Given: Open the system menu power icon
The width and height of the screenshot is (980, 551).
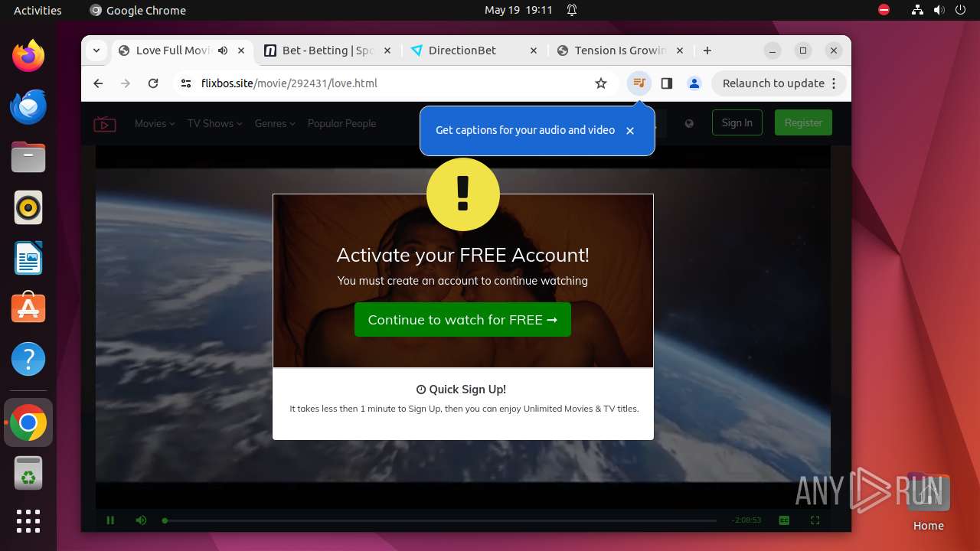Looking at the screenshot, I should tap(961, 10).
